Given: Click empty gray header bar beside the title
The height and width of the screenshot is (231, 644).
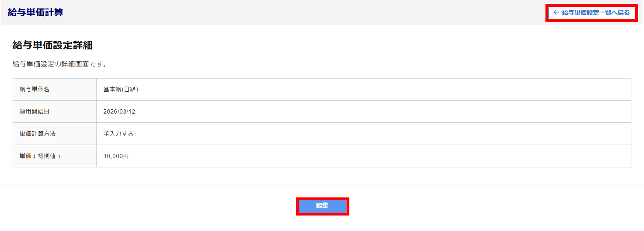Looking at the screenshot, I should [290, 13].
